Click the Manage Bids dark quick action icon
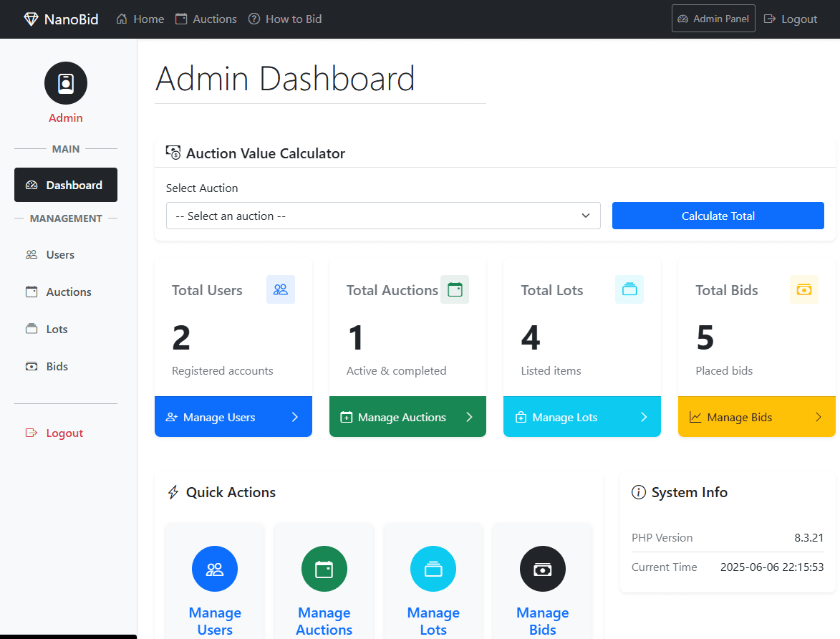 coord(542,569)
